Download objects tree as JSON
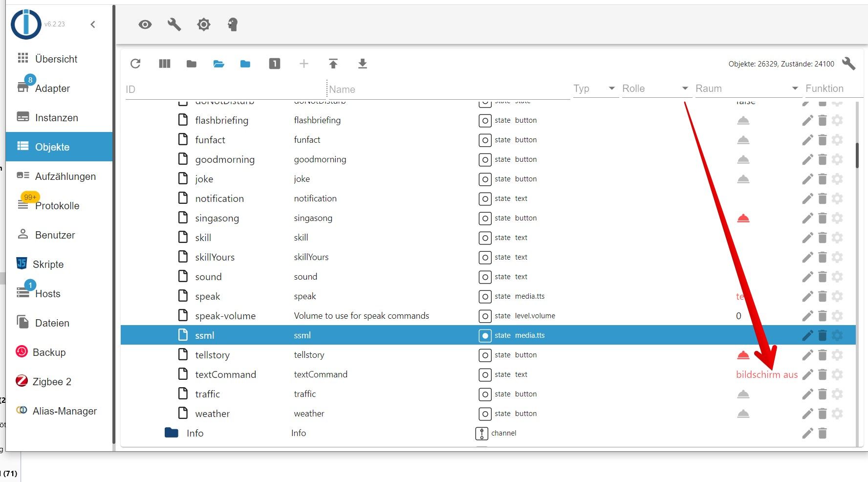 point(363,64)
